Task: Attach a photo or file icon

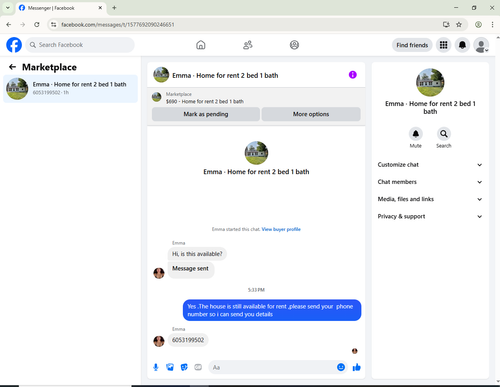Action: (x=170, y=367)
